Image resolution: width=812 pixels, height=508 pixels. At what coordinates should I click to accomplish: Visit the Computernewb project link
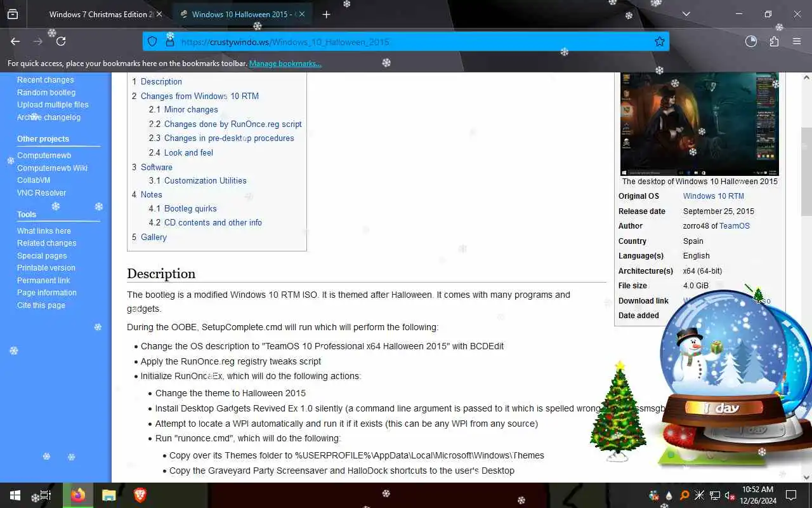(x=44, y=156)
